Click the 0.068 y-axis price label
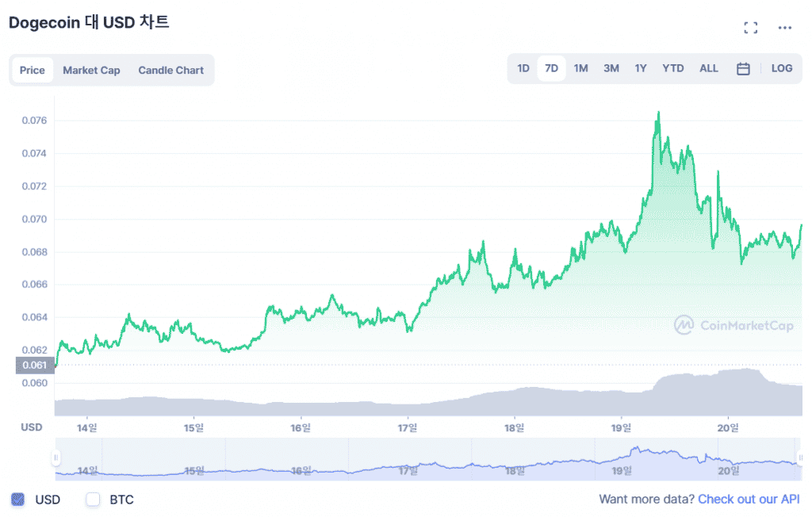This screenshot has width=812, height=517. tap(34, 252)
